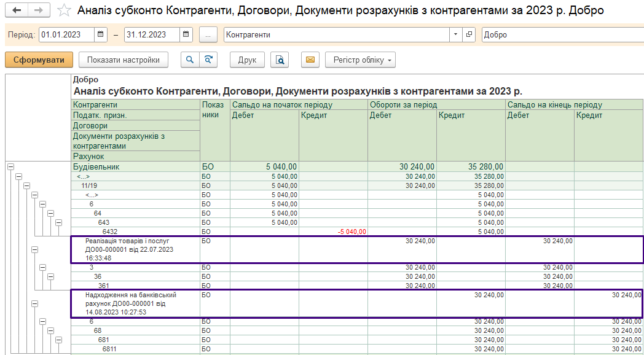Collapse the 643 account row
This screenshot has height=355, width=644.
pos(59,222)
